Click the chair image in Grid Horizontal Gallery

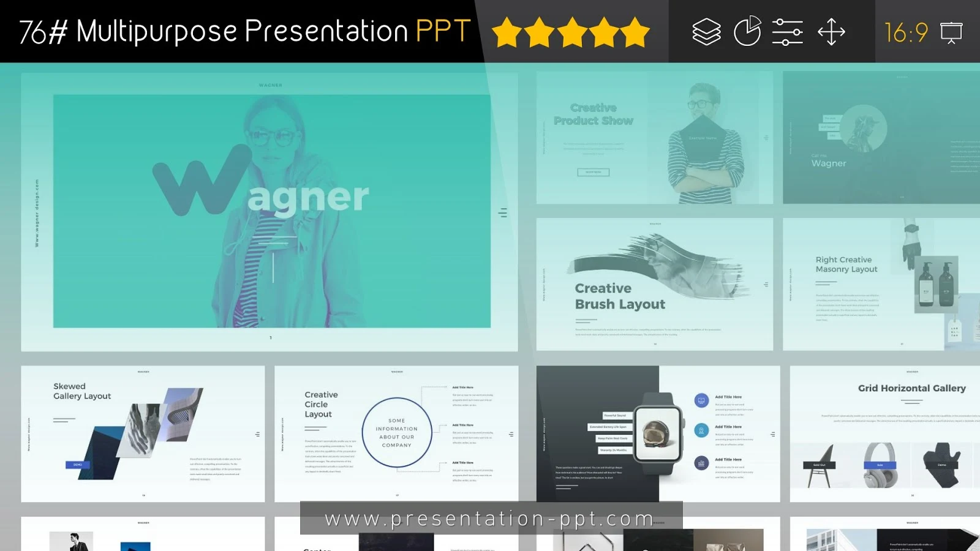820,465
